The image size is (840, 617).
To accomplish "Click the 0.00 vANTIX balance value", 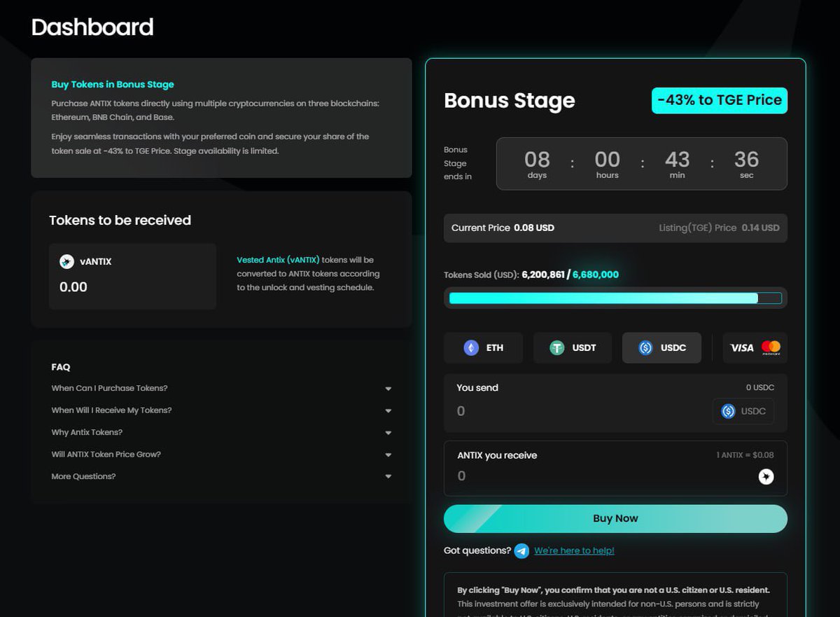I will click(73, 287).
